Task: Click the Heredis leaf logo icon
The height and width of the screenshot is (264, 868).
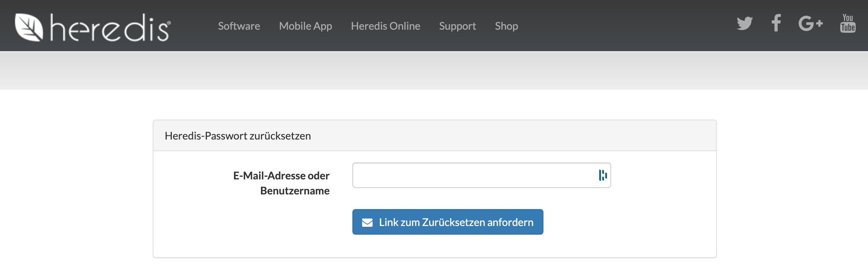Action: [x=29, y=27]
